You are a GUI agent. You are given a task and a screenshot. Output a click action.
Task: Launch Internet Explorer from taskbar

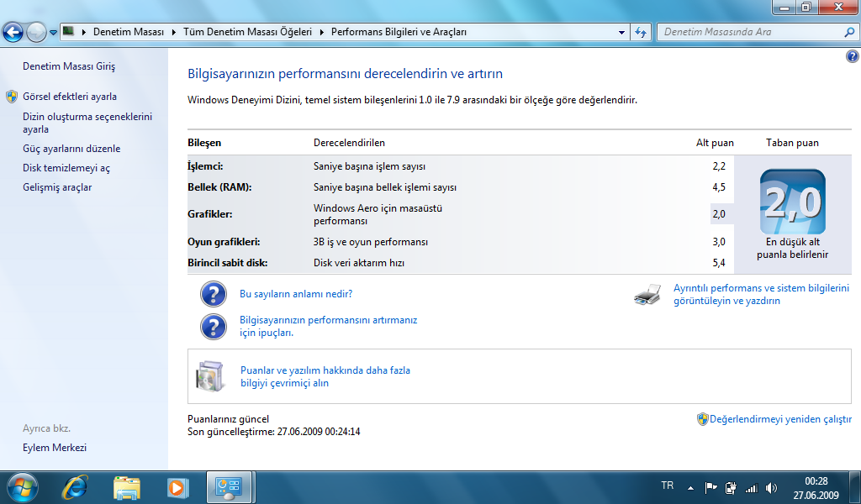pyautogui.click(x=75, y=487)
